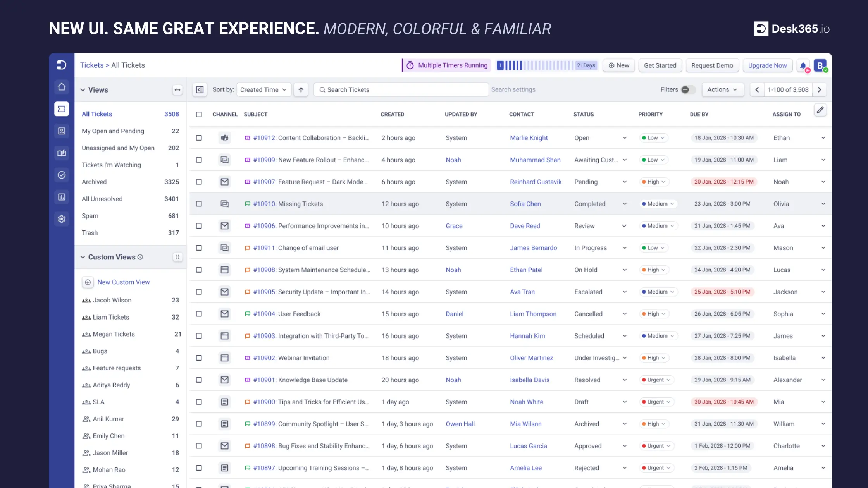This screenshot has height=488, width=868.
Task: Check the box for ticket #10912
Action: 199,138
